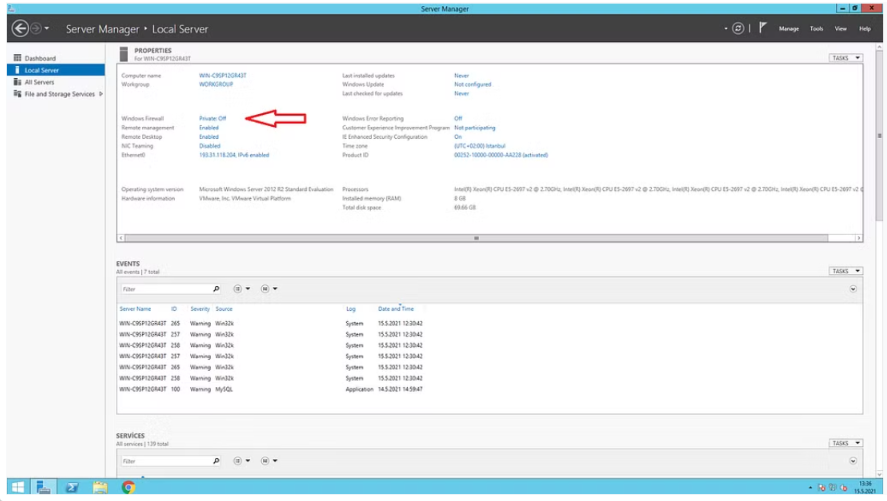The image size is (887, 501).
Task: Expand the Events filter panel chevron
Action: pos(853,289)
